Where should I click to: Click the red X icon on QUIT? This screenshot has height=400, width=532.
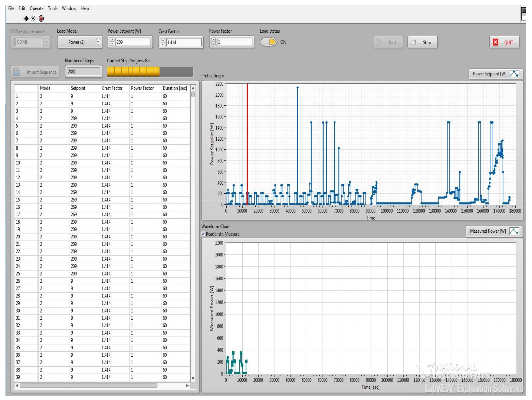point(495,42)
